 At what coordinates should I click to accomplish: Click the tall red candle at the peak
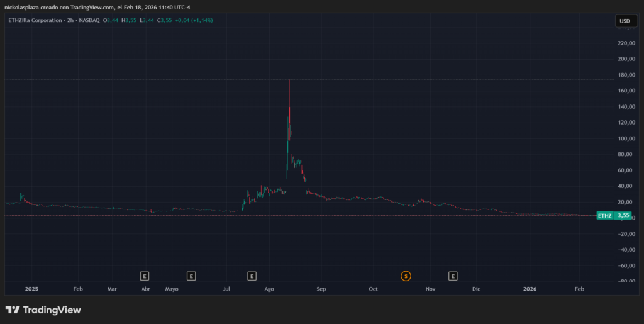tap(289, 101)
